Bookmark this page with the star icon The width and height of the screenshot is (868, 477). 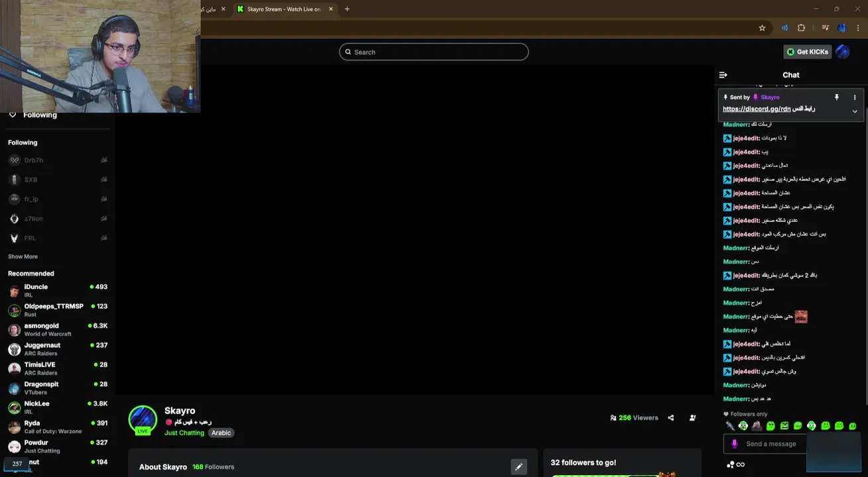[762, 28]
